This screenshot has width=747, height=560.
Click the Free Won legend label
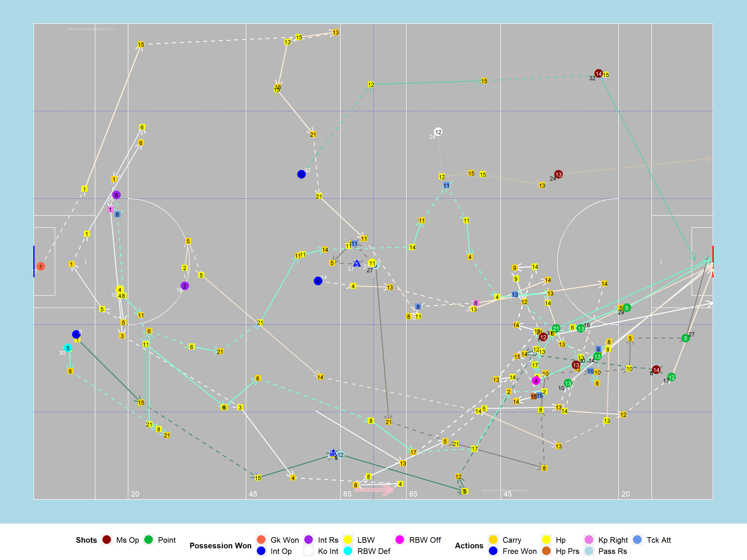click(x=519, y=551)
